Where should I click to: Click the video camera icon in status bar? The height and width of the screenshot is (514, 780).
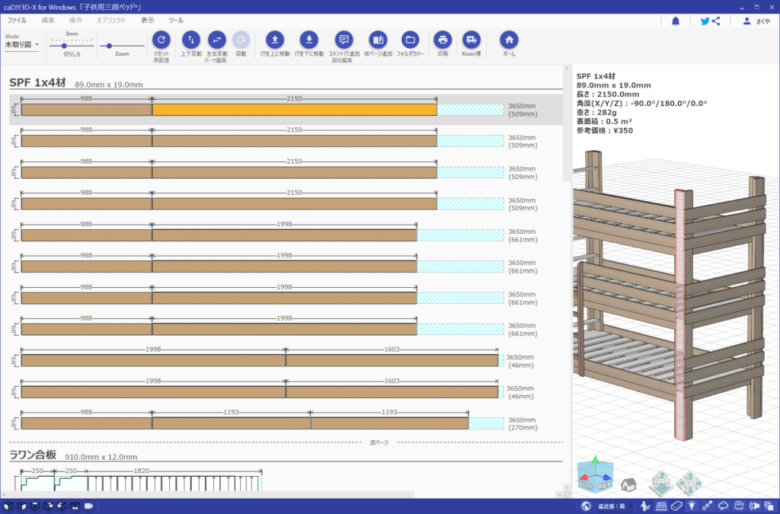point(89,507)
